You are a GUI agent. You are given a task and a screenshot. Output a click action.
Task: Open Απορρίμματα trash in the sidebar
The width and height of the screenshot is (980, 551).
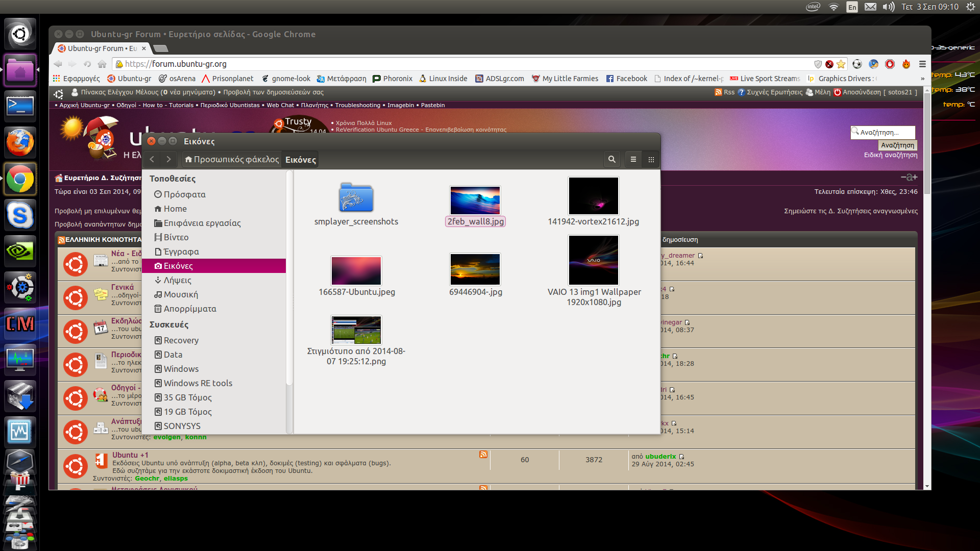(x=185, y=309)
